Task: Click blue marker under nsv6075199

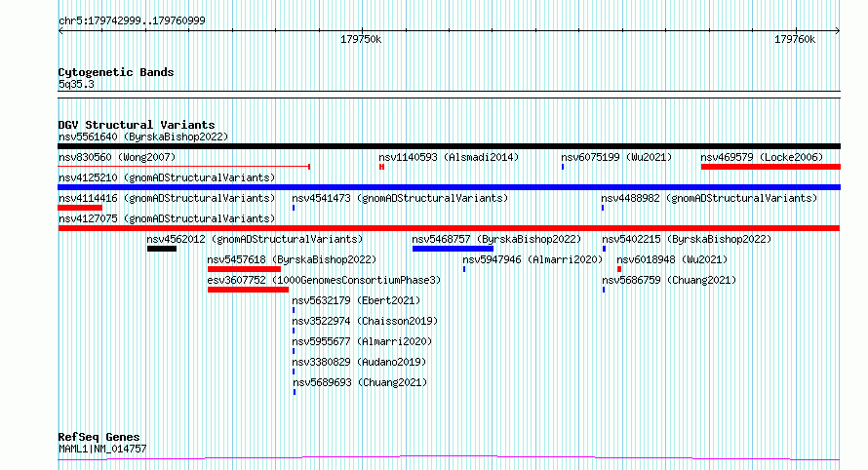Action: pos(563,167)
